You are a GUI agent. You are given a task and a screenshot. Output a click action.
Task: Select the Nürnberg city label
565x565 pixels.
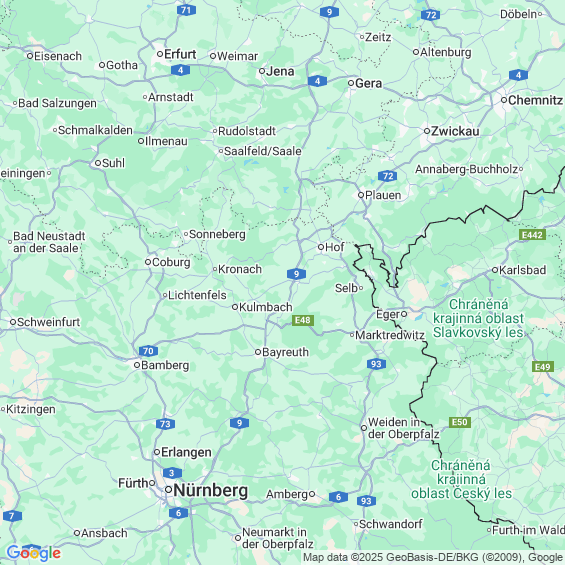pos(210,490)
